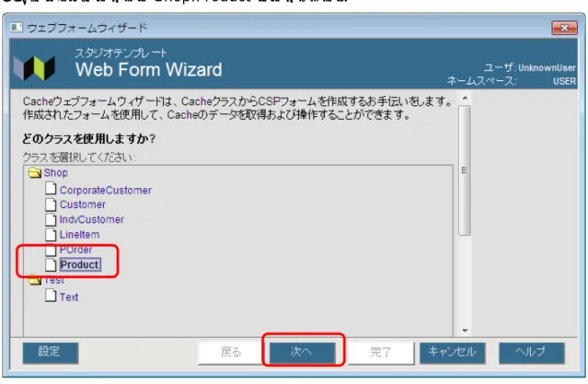Click the どのクラスを使用しますか? heading
Screen dimensions: 588x384
(88, 139)
